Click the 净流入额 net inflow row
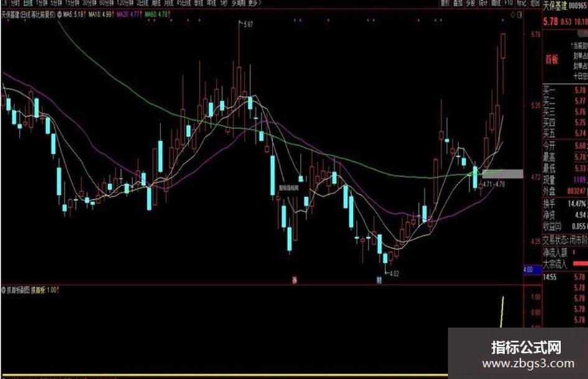 (565, 253)
